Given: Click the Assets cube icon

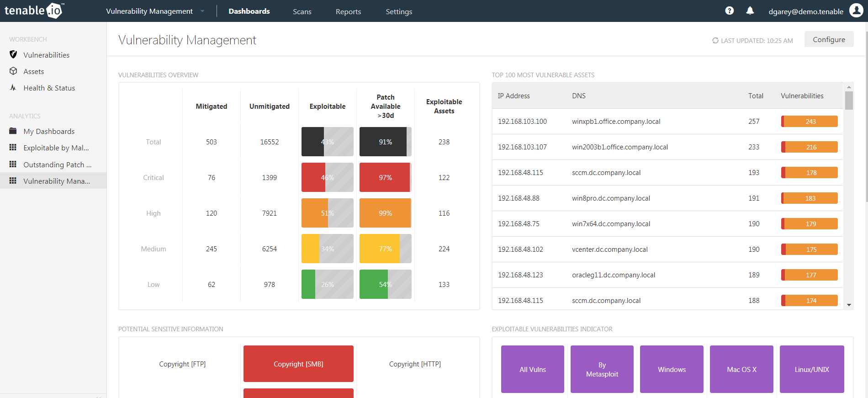Looking at the screenshot, I should [13, 71].
